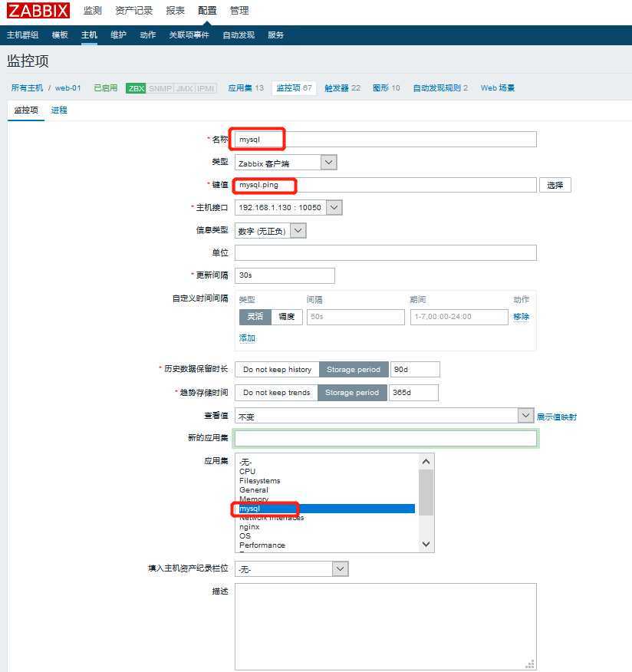This screenshot has width=632, height=672.
Task: Click the 90d history period field
Action: [x=415, y=370]
